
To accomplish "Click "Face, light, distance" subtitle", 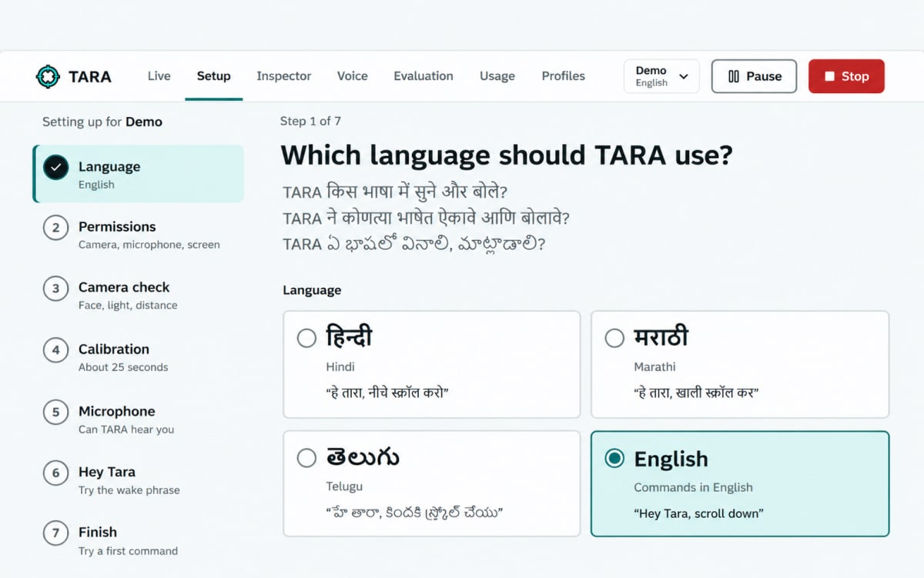I will click(x=128, y=306).
